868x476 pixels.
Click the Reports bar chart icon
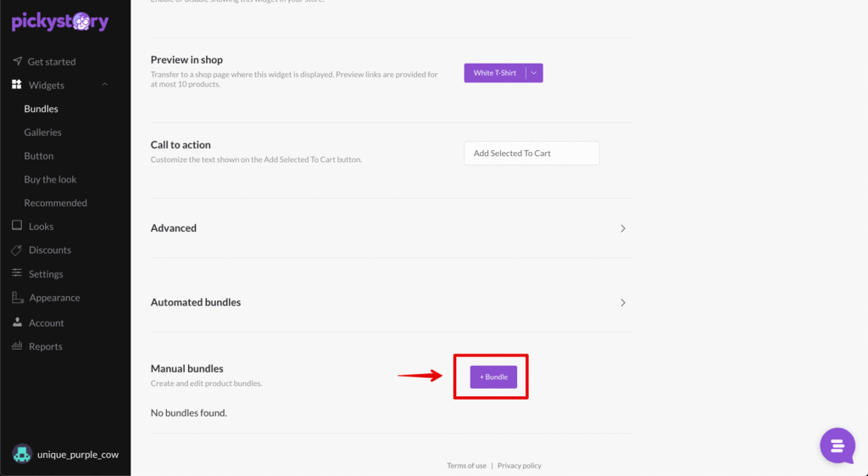click(x=17, y=346)
